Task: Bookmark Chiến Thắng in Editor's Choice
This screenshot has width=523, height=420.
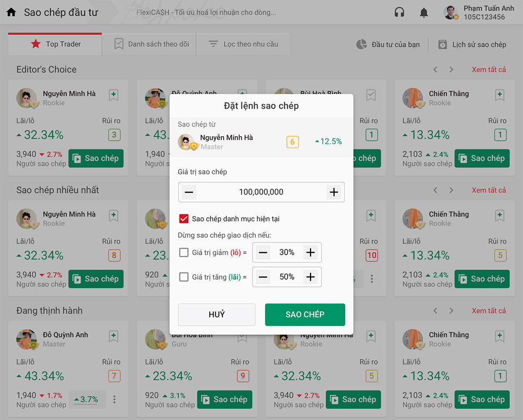Action: [500, 95]
